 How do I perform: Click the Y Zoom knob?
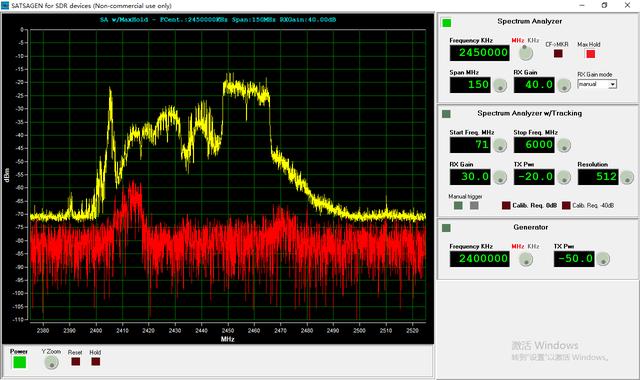tap(51, 362)
